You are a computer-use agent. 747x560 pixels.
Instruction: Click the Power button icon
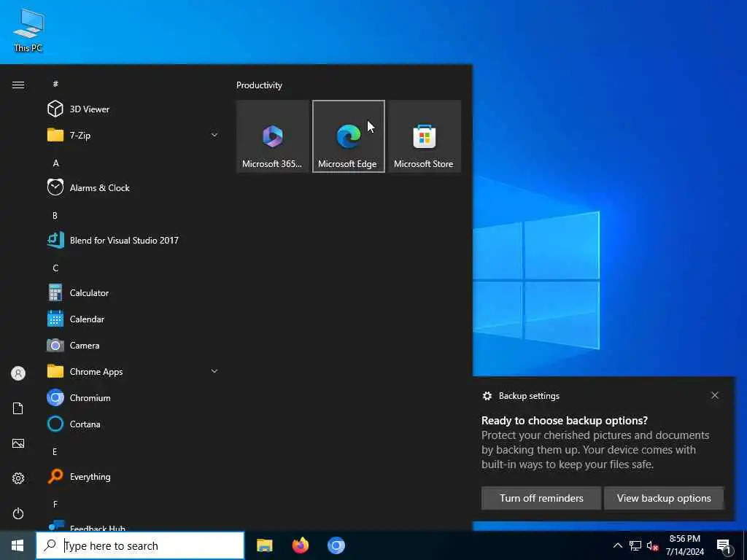pyautogui.click(x=18, y=513)
